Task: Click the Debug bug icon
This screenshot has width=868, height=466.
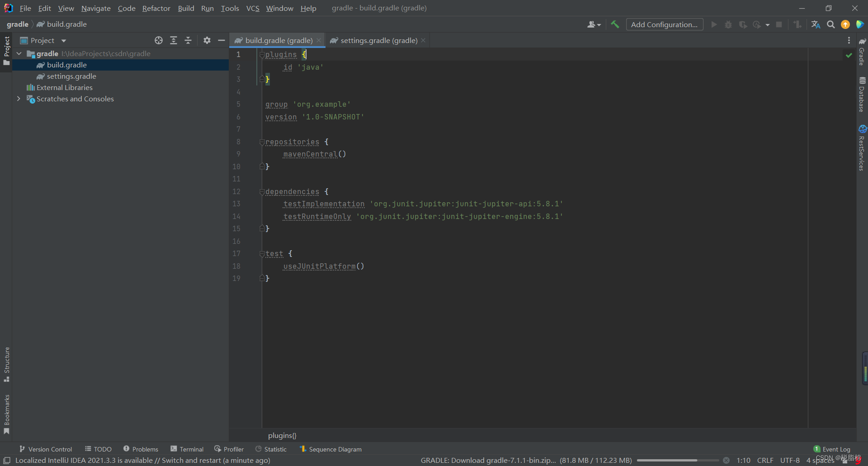Action: tap(728, 24)
